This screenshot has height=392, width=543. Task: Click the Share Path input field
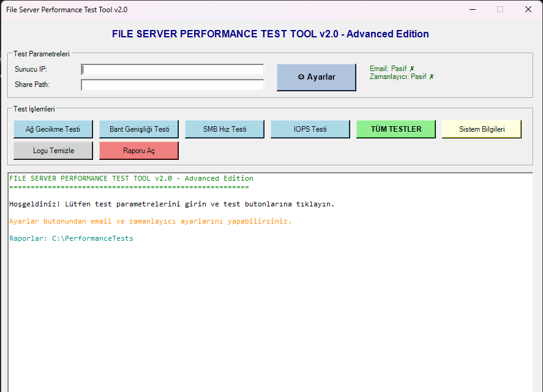pos(171,85)
